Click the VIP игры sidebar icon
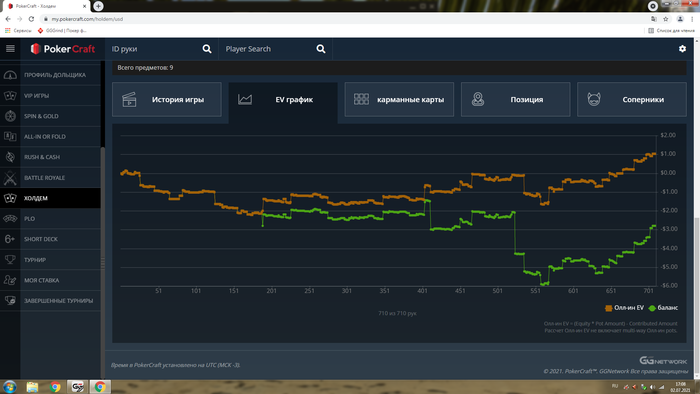 [x=10, y=95]
